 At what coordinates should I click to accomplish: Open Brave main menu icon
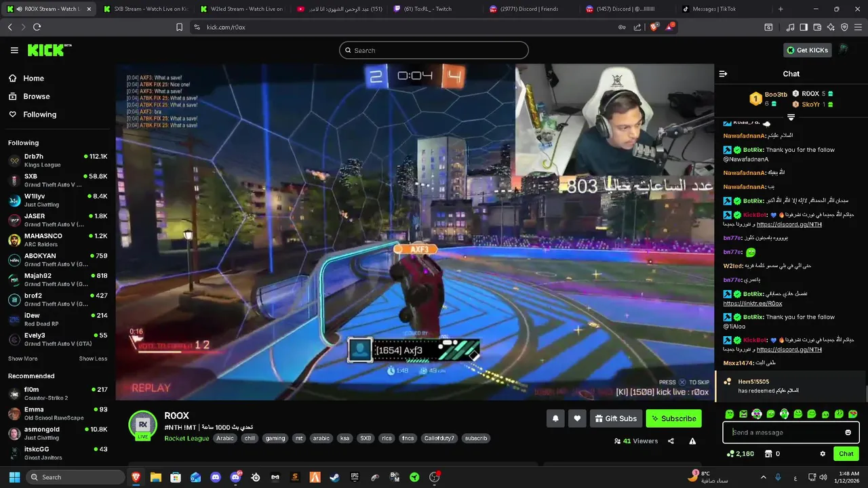tap(858, 27)
